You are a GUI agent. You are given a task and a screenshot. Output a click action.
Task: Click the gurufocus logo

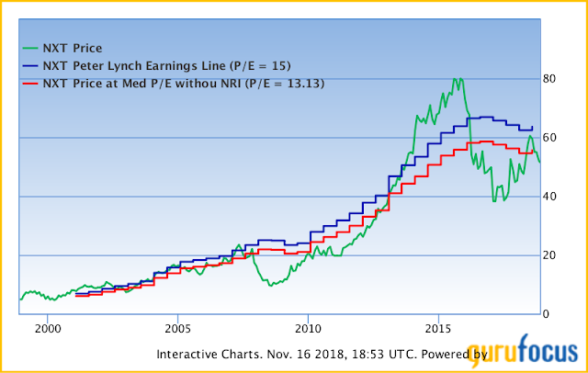click(x=523, y=351)
